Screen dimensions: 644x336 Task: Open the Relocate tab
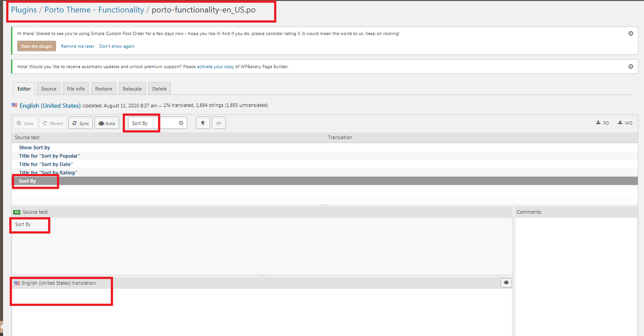point(132,89)
